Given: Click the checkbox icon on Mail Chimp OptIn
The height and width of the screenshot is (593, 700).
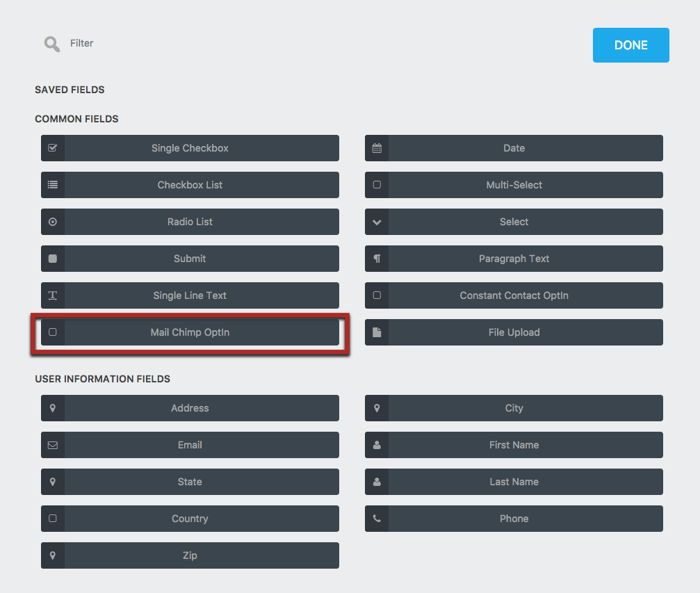Looking at the screenshot, I should click(x=53, y=332).
